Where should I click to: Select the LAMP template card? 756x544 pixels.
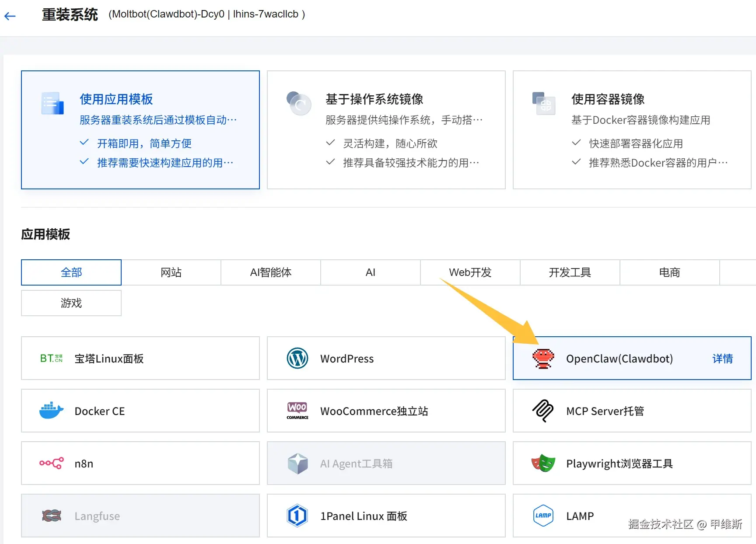(632, 516)
